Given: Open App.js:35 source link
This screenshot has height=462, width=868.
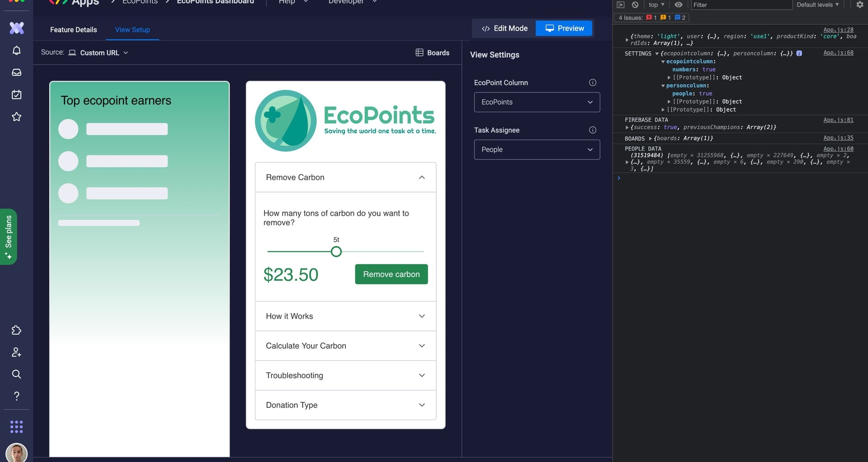Looking at the screenshot, I should [x=839, y=138].
